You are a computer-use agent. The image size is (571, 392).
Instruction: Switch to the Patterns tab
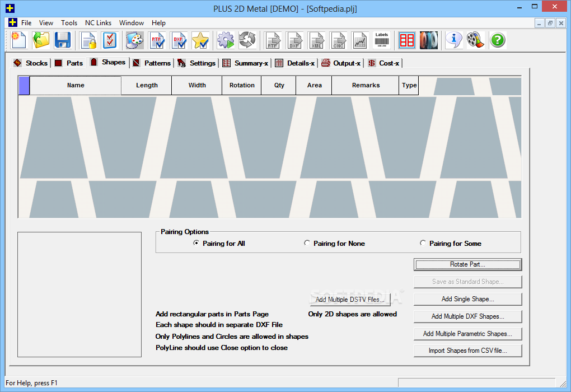(152, 63)
